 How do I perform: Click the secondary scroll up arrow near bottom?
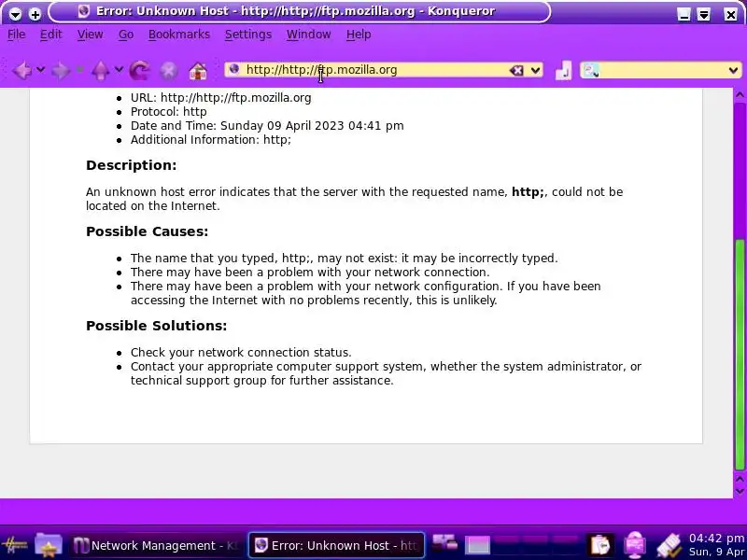click(x=740, y=479)
